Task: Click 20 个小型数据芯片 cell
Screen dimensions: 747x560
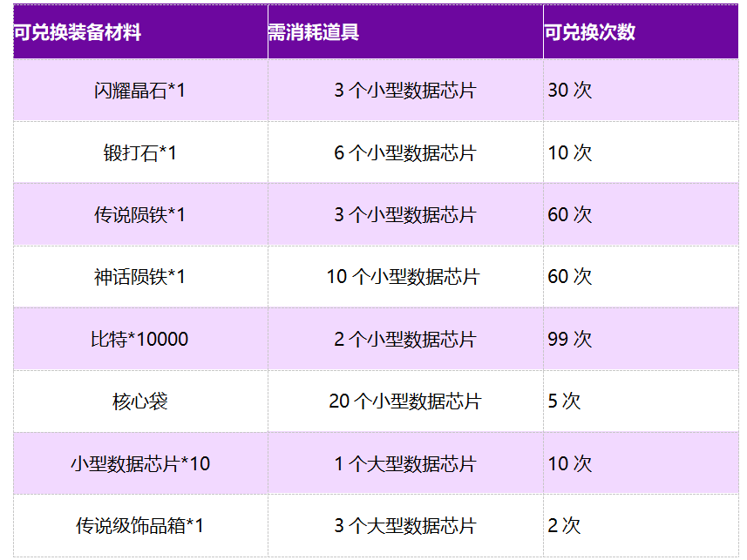Action: click(405, 401)
